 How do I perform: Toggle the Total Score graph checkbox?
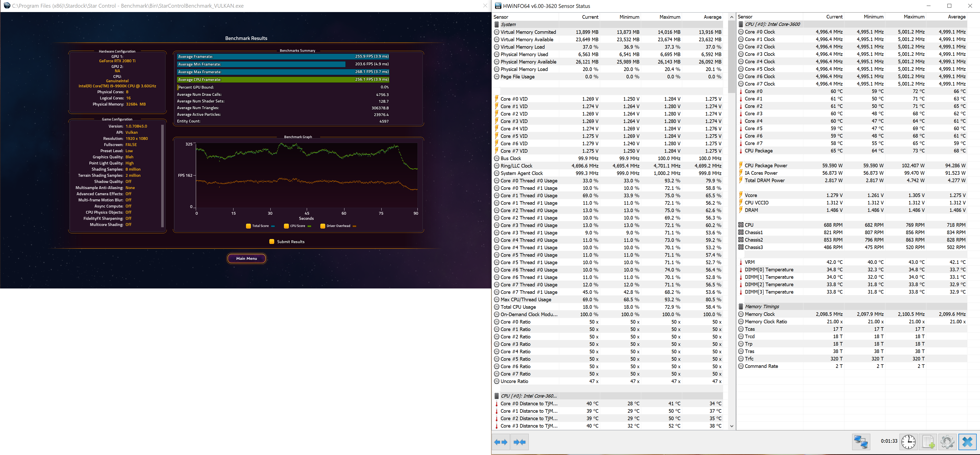click(x=248, y=226)
